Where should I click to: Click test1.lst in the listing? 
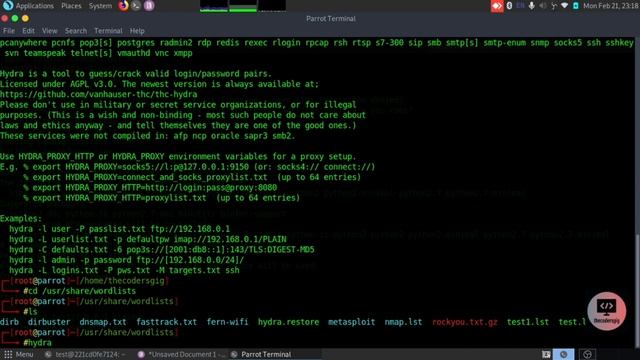point(528,322)
